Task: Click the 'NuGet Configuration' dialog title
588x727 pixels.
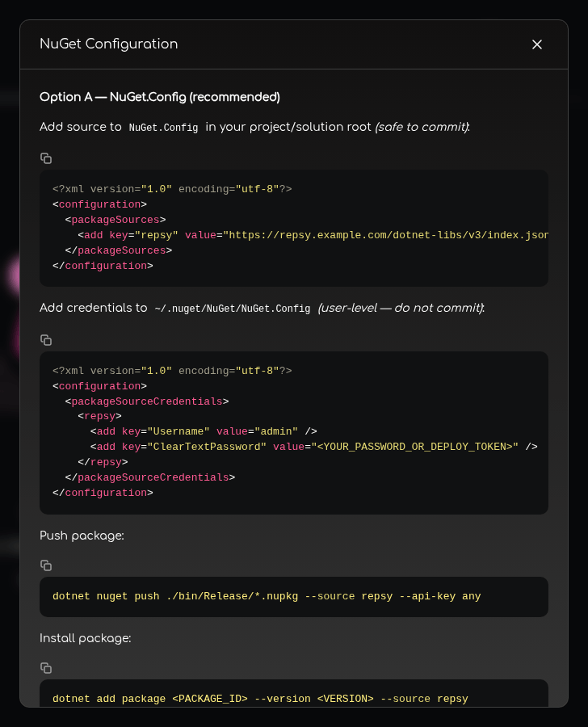Action: click(108, 44)
